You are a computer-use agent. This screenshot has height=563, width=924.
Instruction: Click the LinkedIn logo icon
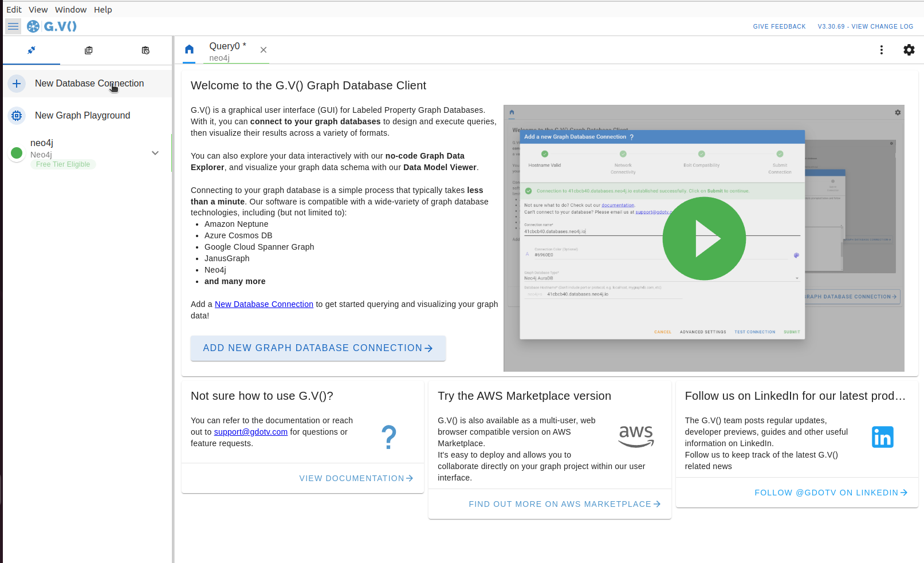(x=883, y=437)
